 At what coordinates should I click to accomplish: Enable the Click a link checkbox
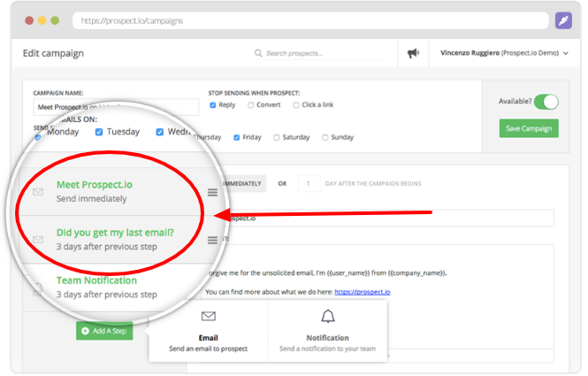point(296,105)
